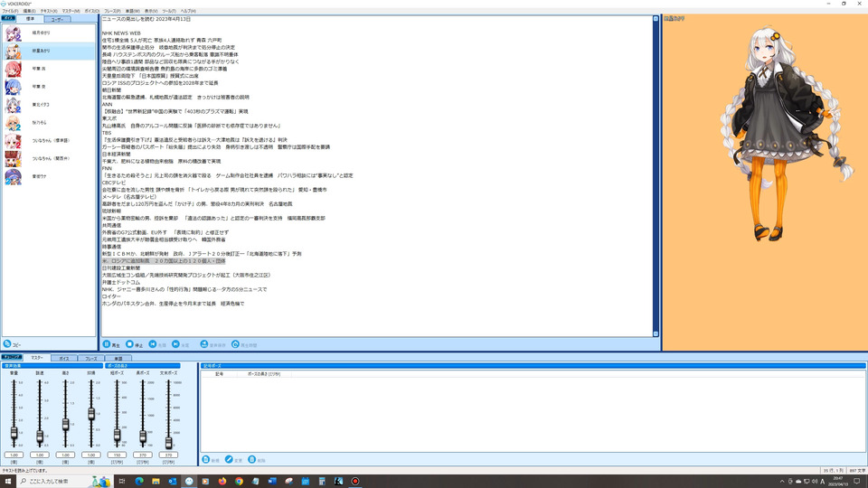
Task: Click the 音声保存 save audio icon
Action: point(203,344)
